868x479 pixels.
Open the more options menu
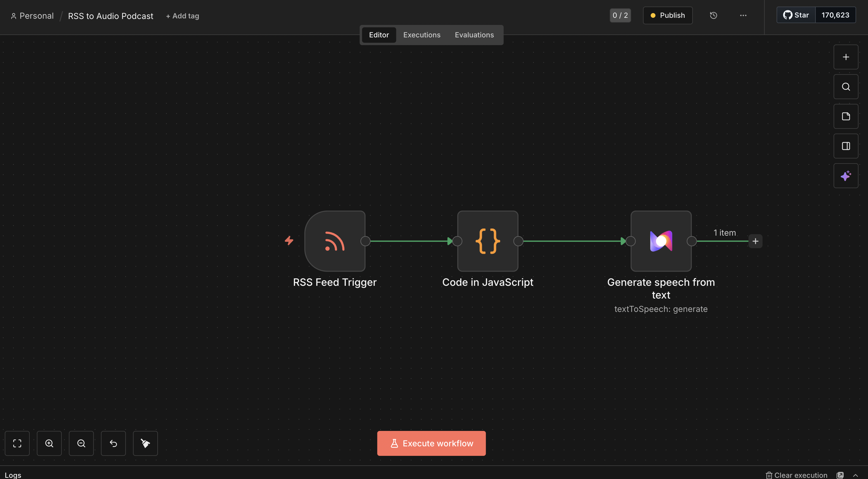coord(743,15)
